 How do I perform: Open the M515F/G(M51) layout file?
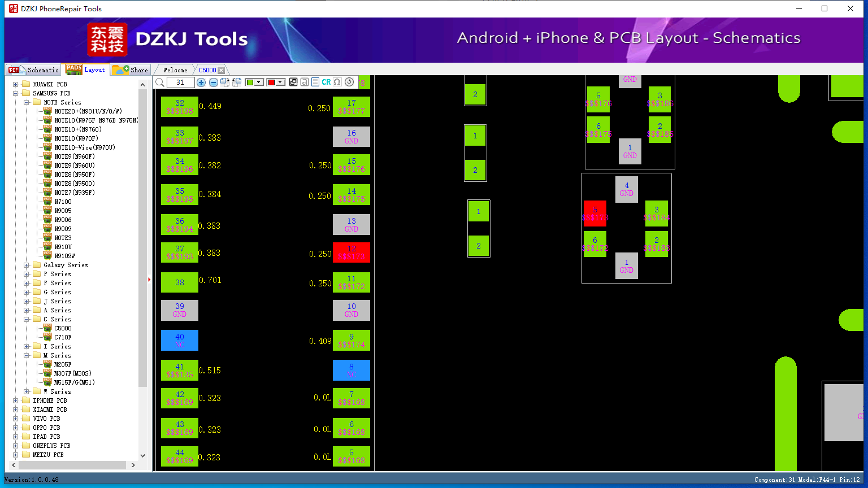tap(75, 382)
